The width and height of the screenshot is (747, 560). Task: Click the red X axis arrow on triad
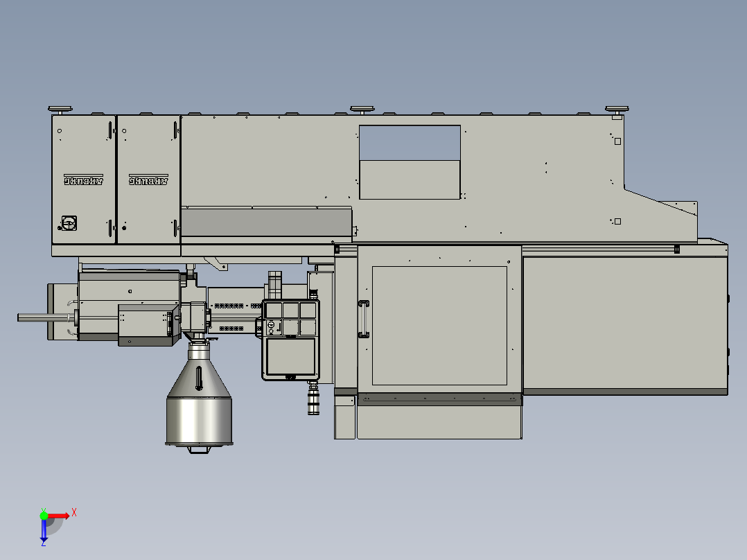59,516
